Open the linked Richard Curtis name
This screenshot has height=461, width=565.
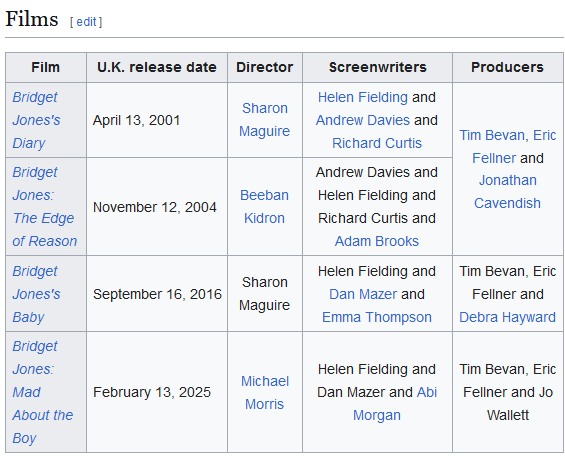tap(377, 143)
